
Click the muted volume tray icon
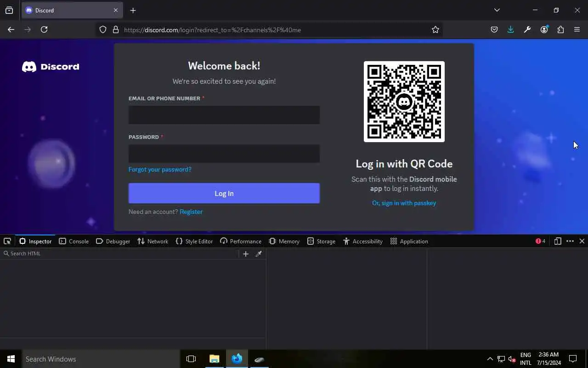[x=512, y=359]
